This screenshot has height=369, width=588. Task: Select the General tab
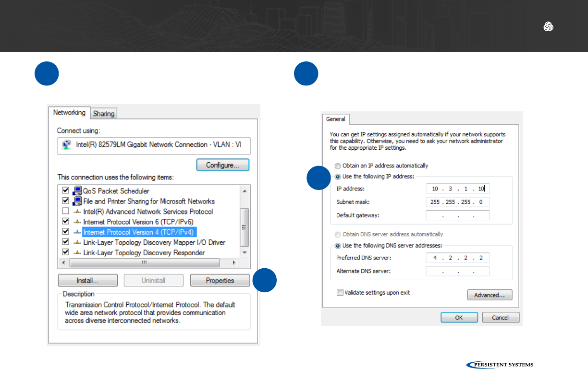[x=336, y=119]
